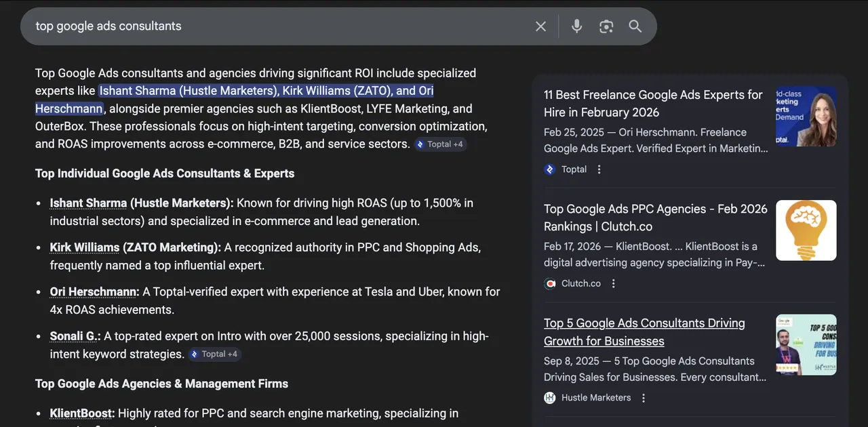This screenshot has width=868, height=427.
Task: Open 'Top 5 Google Ads Consultants Driving Growth' result
Action: point(644,332)
